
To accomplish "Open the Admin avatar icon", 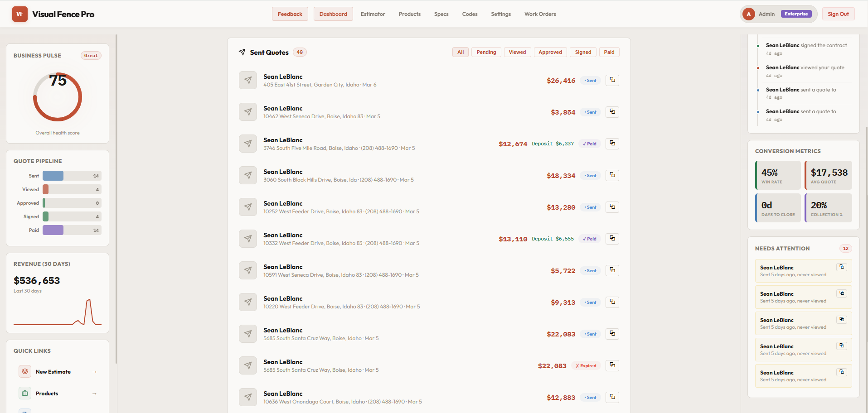I will pos(749,14).
